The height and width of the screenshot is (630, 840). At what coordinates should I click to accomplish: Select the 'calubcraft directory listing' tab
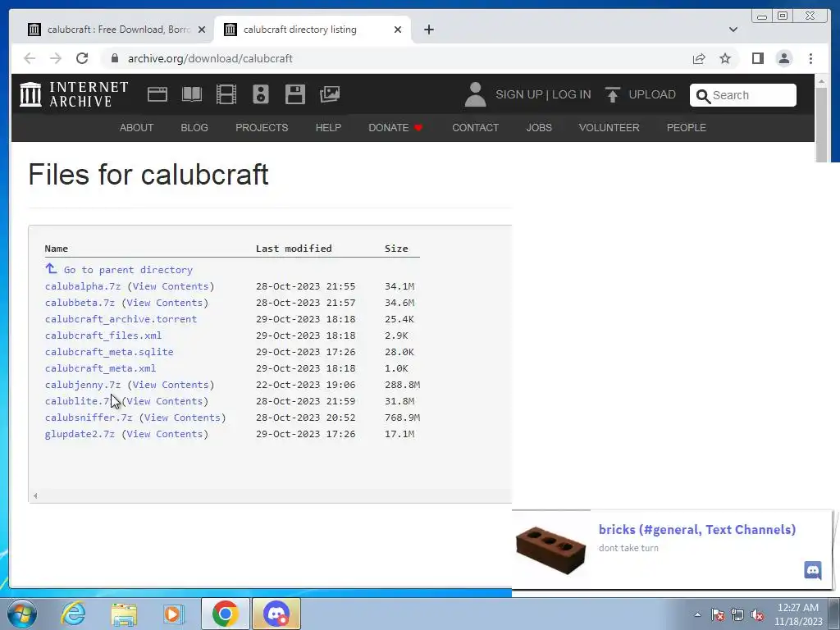(x=313, y=30)
